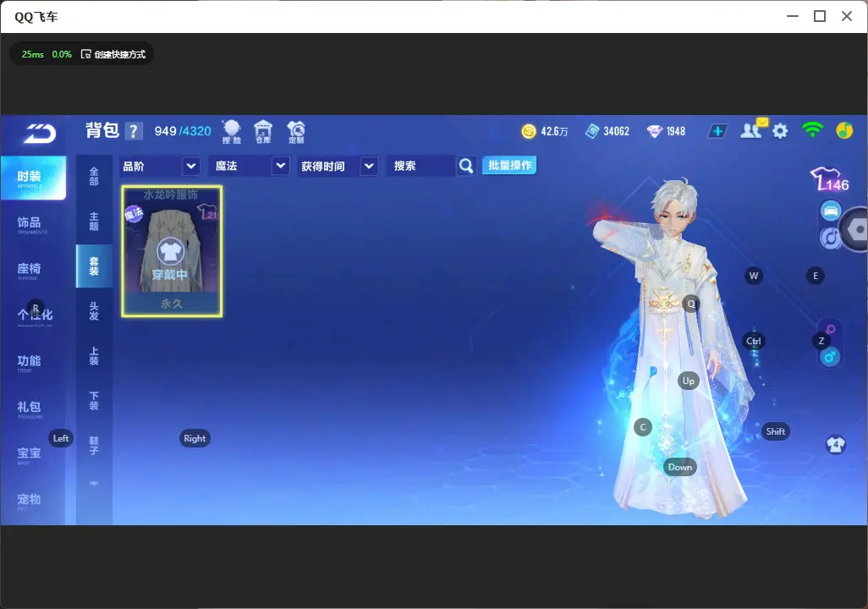This screenshot has height=609, width=868.
Task: Click the 魔法 badge on outfit card
Action: pos(134,213)
